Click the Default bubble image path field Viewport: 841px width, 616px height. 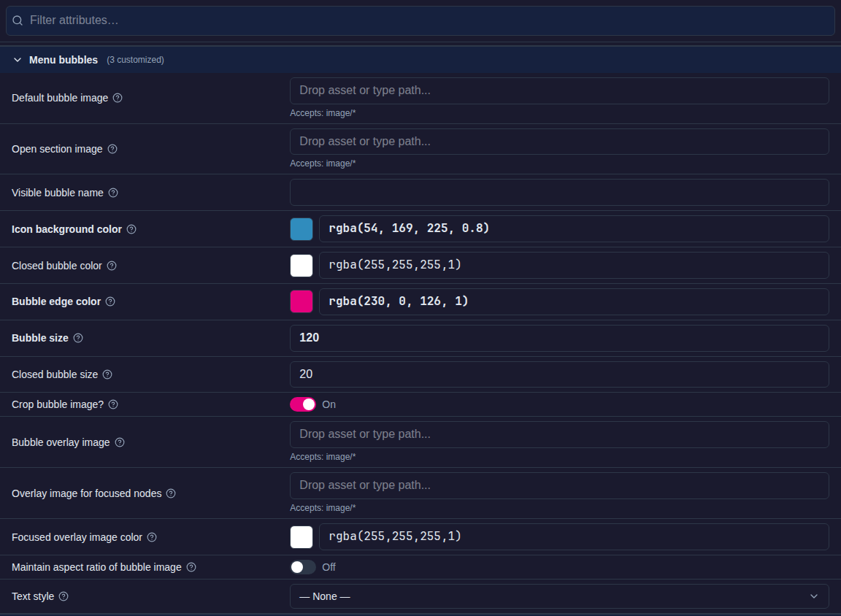pyautogui.click(x=559, y=91)
